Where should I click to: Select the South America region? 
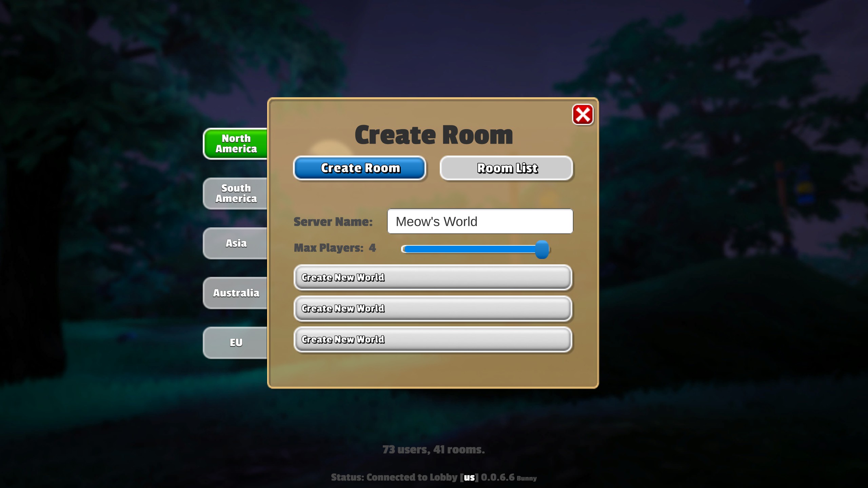pyautogui.click(x=236, y=193)
